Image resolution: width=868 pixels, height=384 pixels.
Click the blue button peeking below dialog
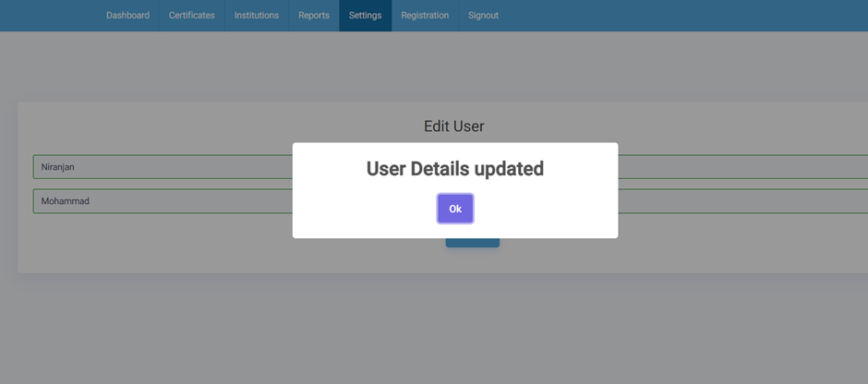[x=472, y=244]
